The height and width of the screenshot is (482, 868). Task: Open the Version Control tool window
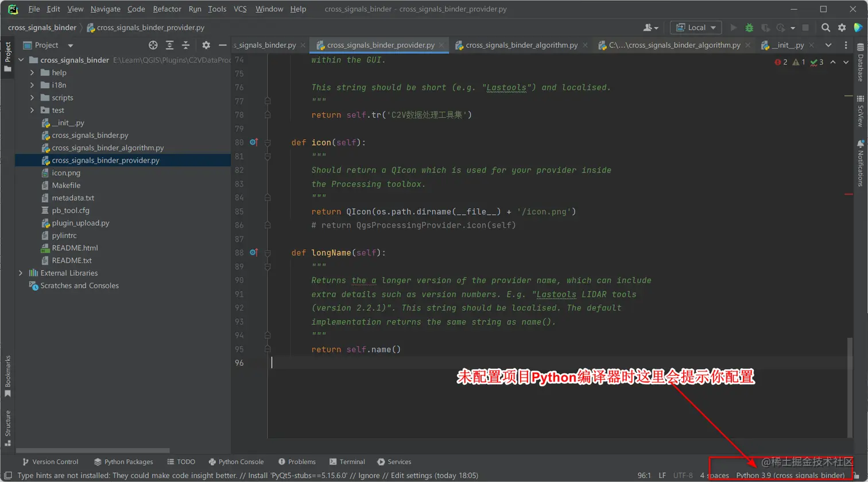click(50, 462)
